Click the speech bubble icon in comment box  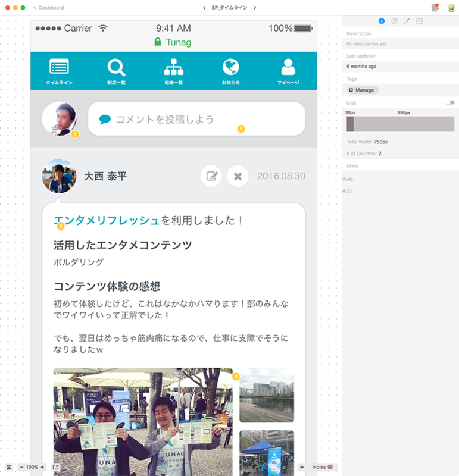point(105,120)
